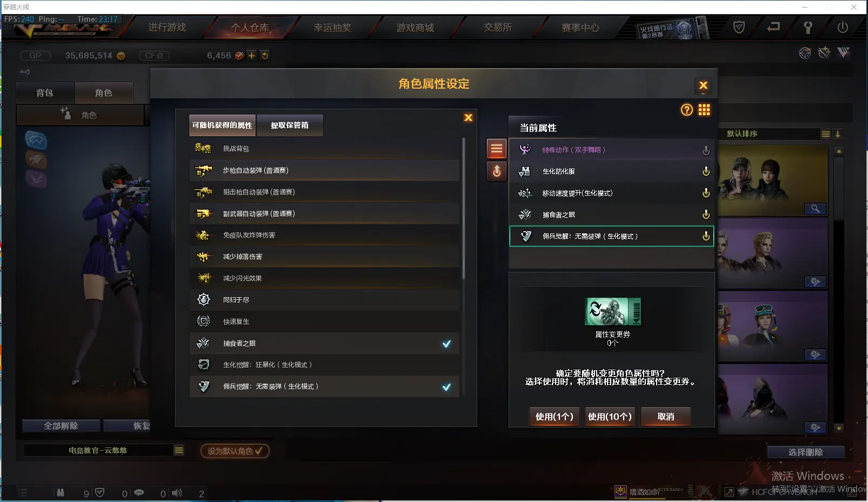Screen dimensions: 868x502
Task: Open the 游戏商城 top menu
Action: (x=415, y=28)
